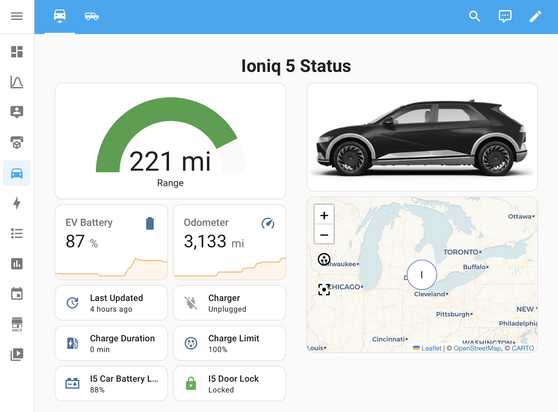The height and width of the screenshot is (412, 558).
Task: Open the Odometer card
Action: 230,242
